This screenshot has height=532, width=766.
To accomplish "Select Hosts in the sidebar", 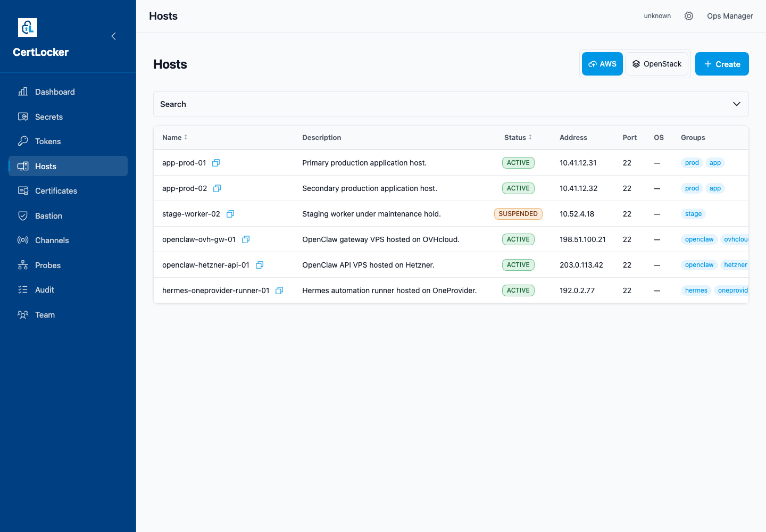I will [68, 166].
